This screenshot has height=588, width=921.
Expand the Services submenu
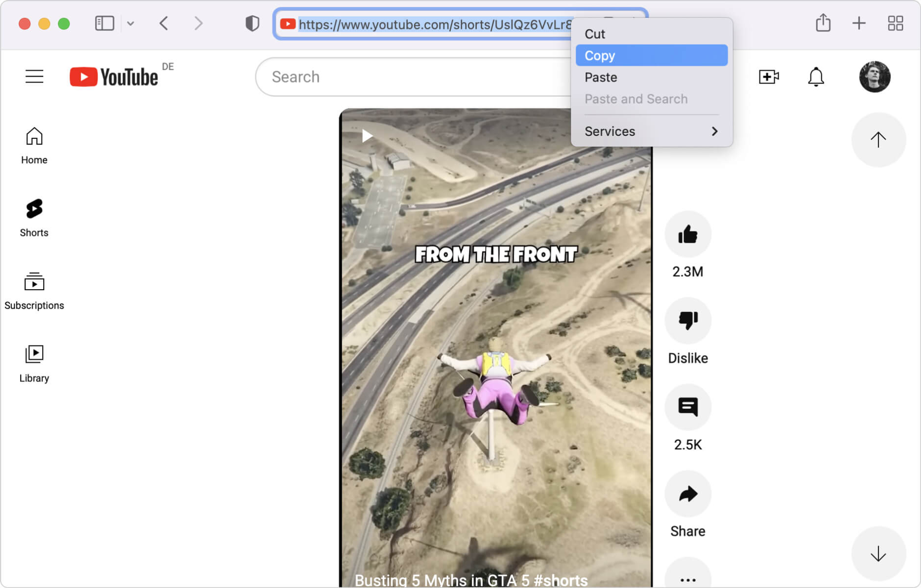tap(651, 131)
